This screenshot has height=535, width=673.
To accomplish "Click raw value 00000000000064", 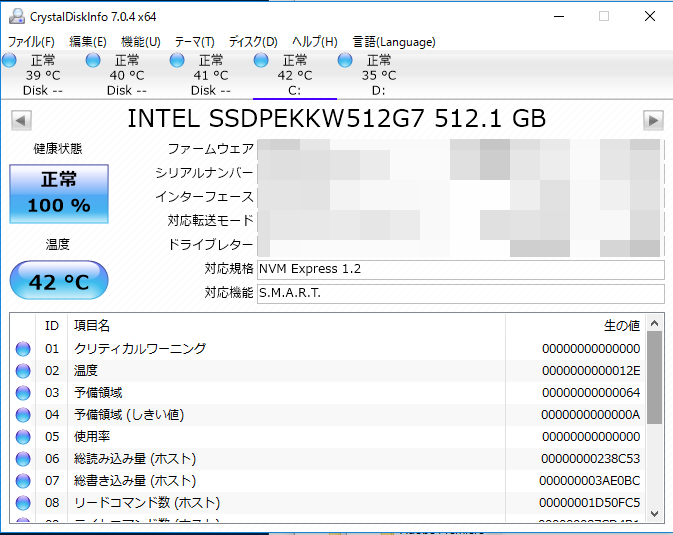I will click(x=591, y=392).
